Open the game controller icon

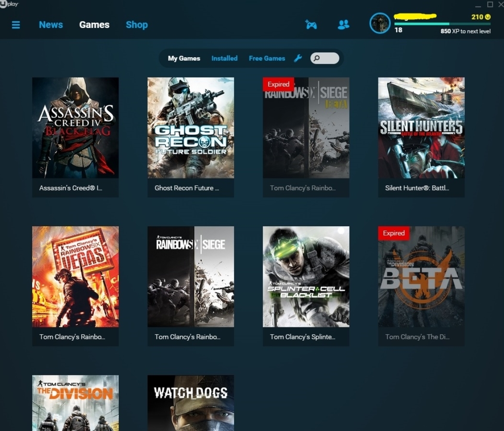pos(311,25)
